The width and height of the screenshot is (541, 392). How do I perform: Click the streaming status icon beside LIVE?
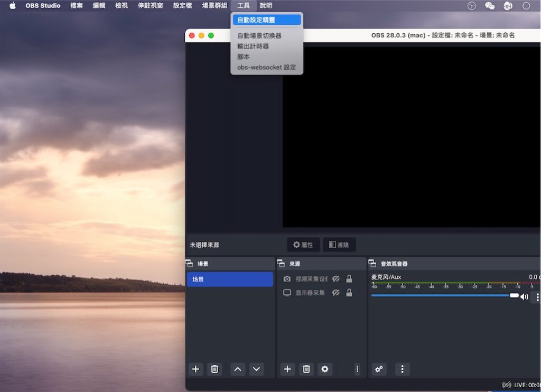pos(507,385)
